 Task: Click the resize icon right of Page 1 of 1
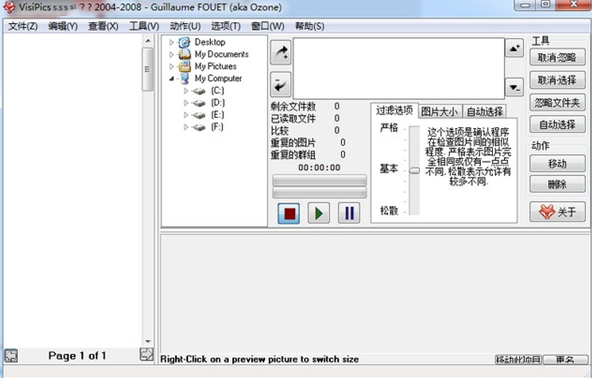pos(146,355)
